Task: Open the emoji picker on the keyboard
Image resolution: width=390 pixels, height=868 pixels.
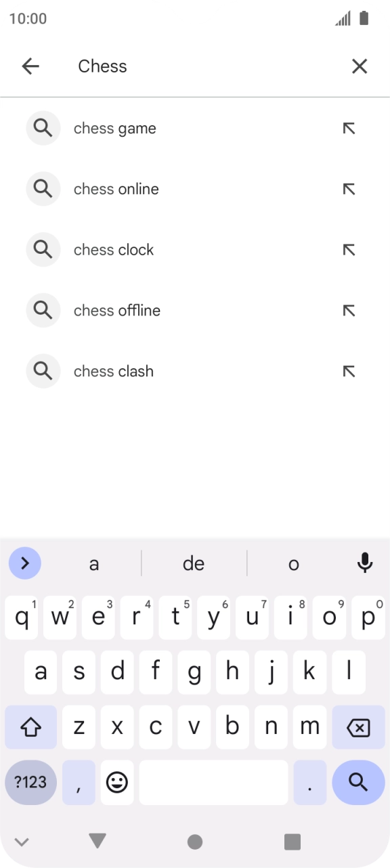Action: coord(117,782)
